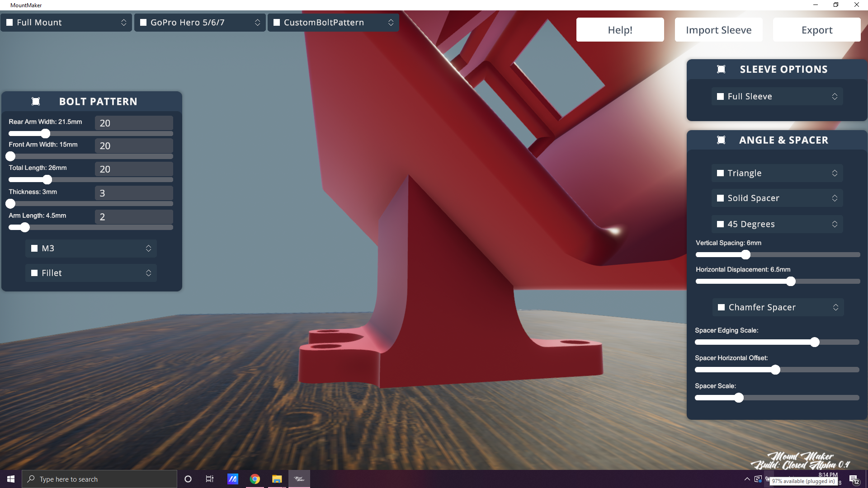Viewport: 868px width, 488px height.
Task: Click the Export button
Action: coord(817,30)
